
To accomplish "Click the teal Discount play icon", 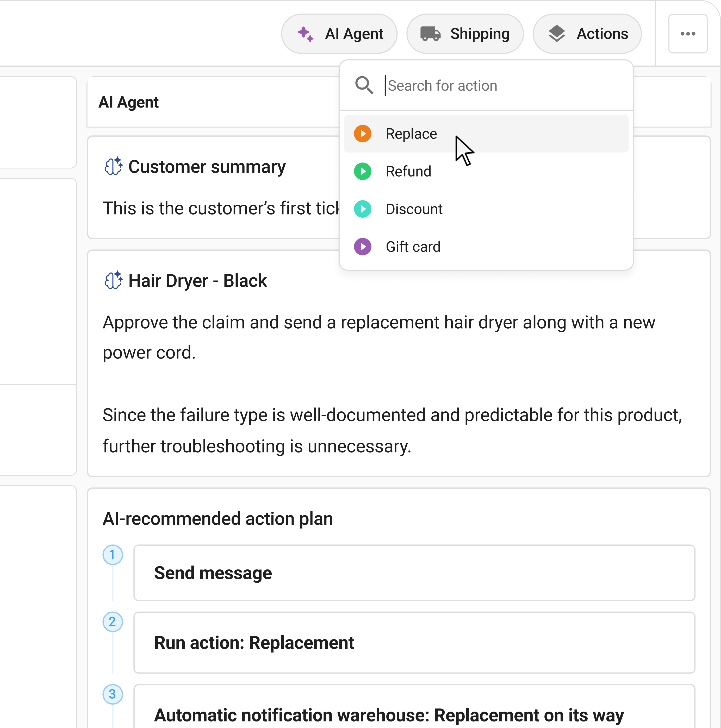I will (363, 209).
